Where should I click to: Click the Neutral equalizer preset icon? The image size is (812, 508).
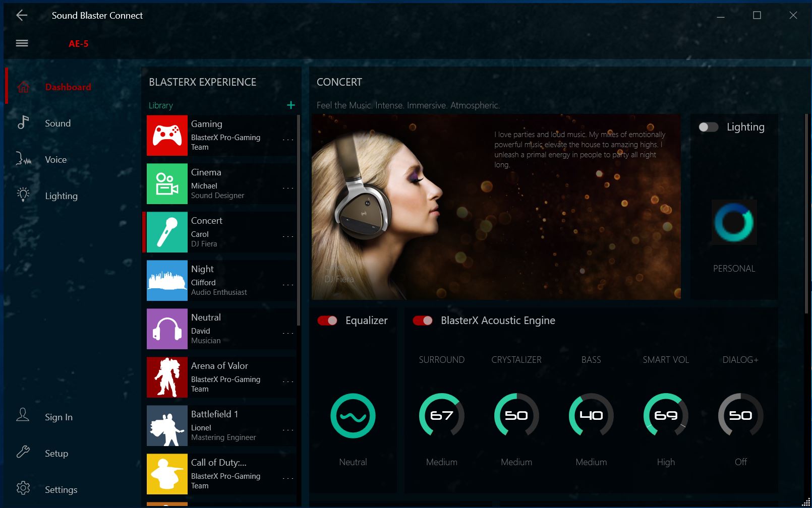(x=353, y=416)
